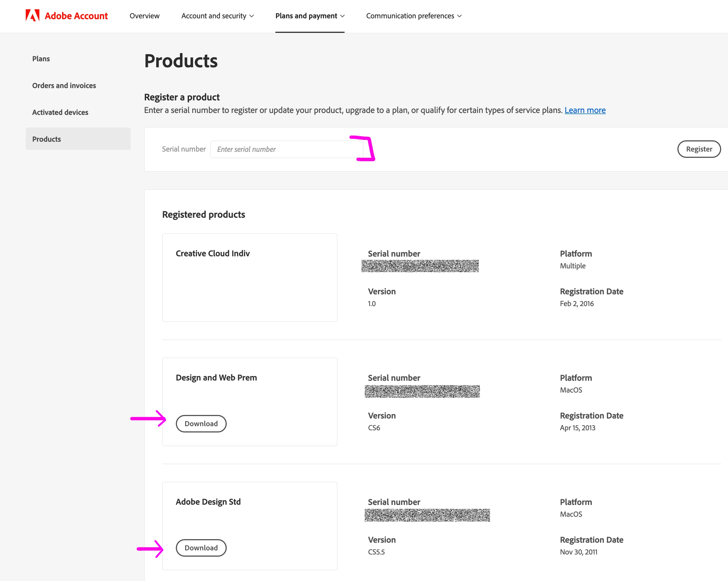The image size is (728, 581).
Task: Click the Design and Web Prem title
Action: coord(216,377)
